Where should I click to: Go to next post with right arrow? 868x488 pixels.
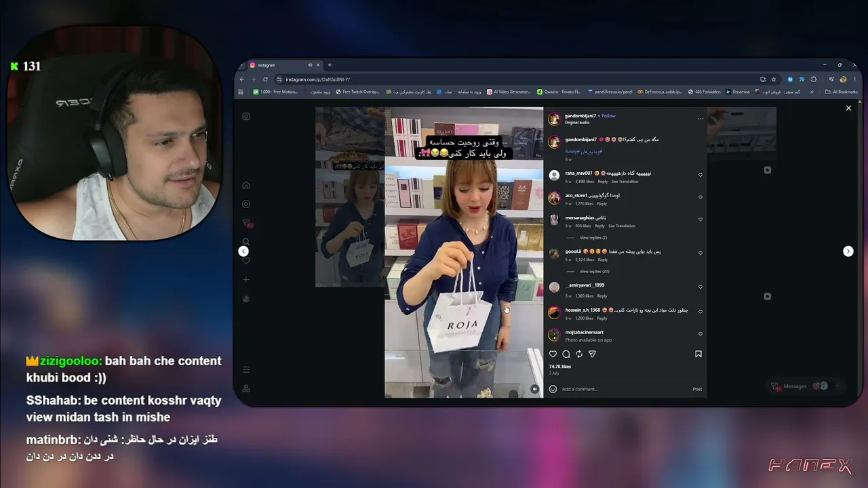848,251
